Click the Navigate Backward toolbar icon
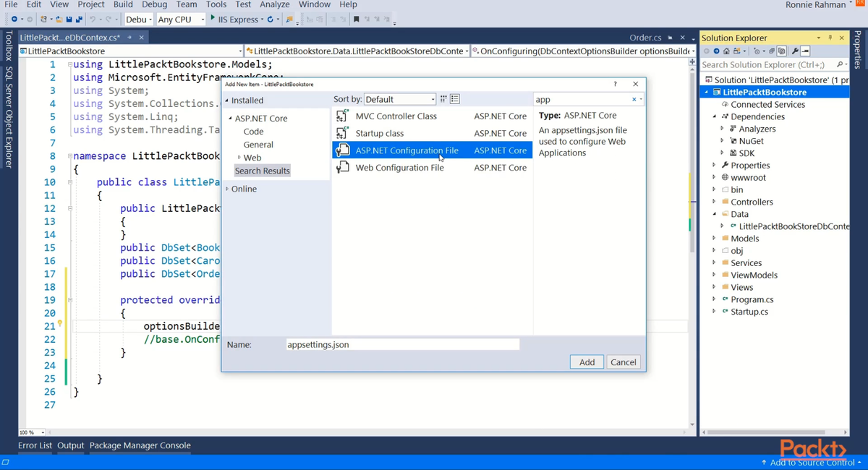 (x=14, y=20)
